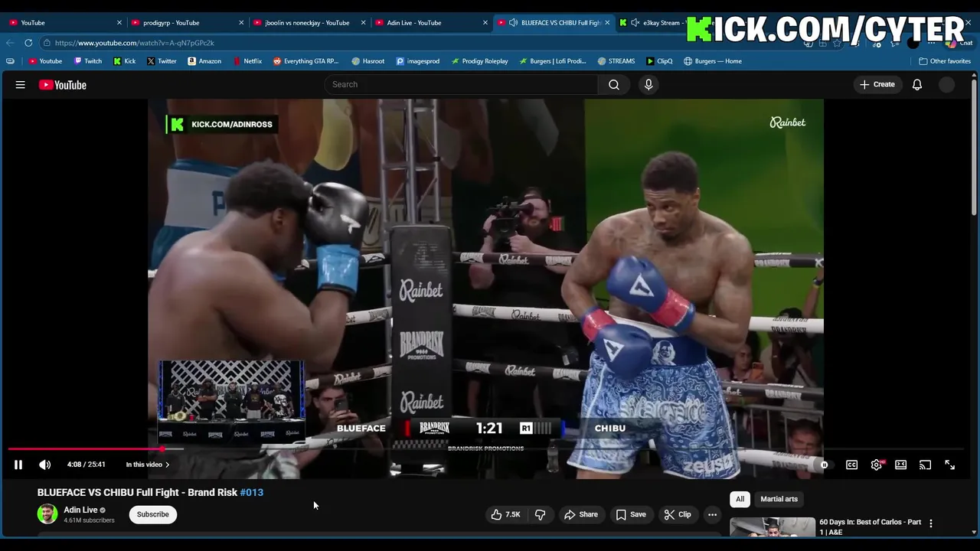Save the video to a playlist
The width and height of the screenshot is (980, 551).
coord(631,514)
